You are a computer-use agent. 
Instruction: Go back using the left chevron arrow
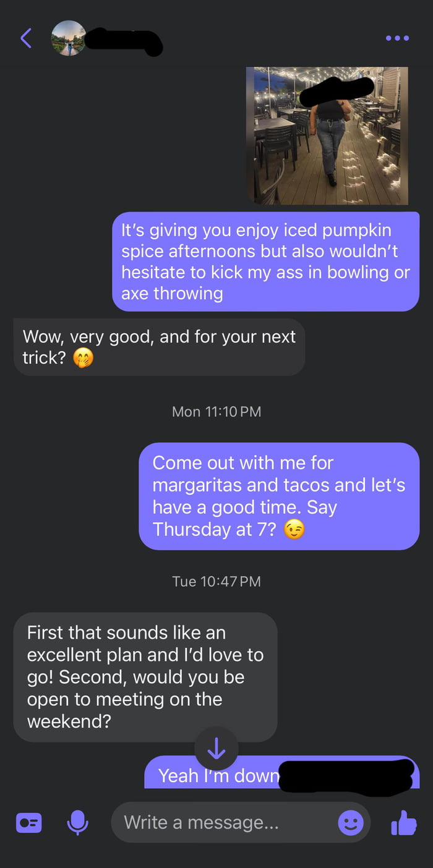(x=26, y=38)
